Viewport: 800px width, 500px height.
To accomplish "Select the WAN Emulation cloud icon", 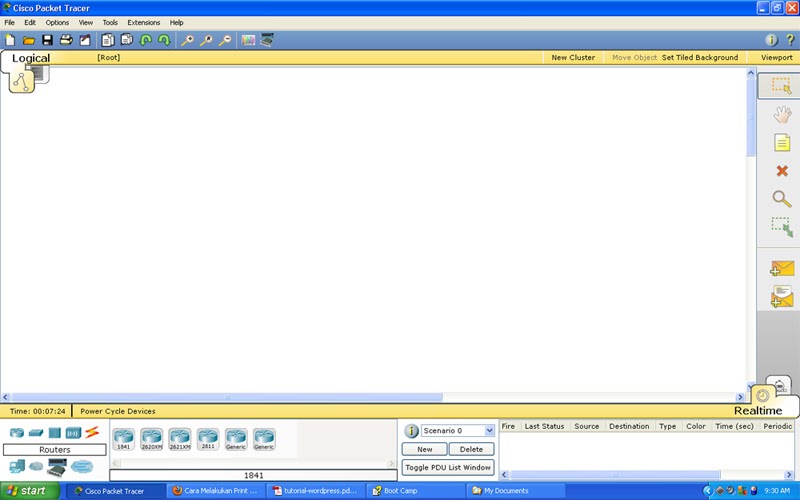I will 36,466.
